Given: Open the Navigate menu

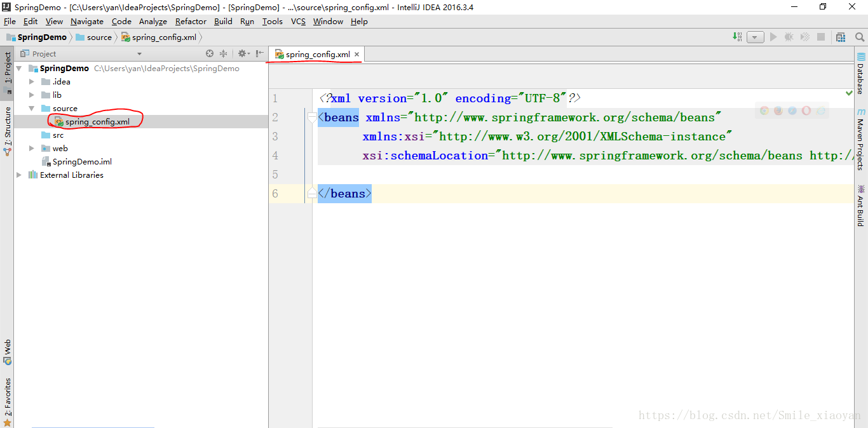Looking at the screenshot, I should [x=87, y=21].
